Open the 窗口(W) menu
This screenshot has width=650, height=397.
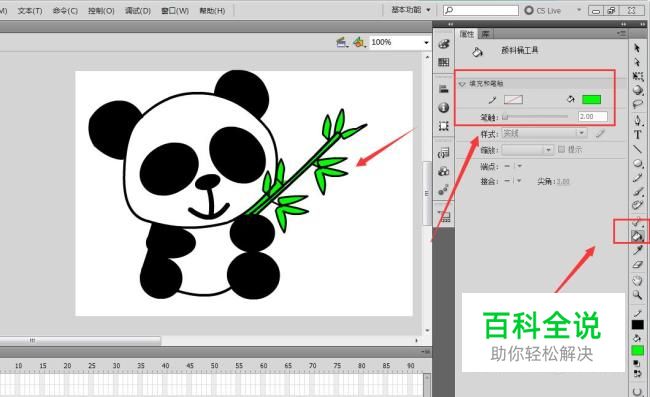point(175,11)
